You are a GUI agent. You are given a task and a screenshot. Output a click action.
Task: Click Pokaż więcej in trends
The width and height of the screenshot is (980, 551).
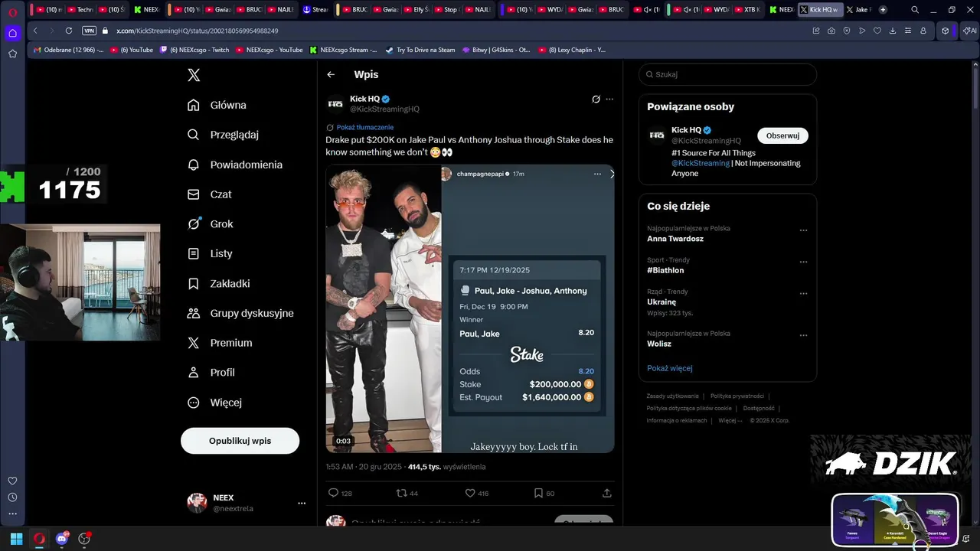(669, 368)
